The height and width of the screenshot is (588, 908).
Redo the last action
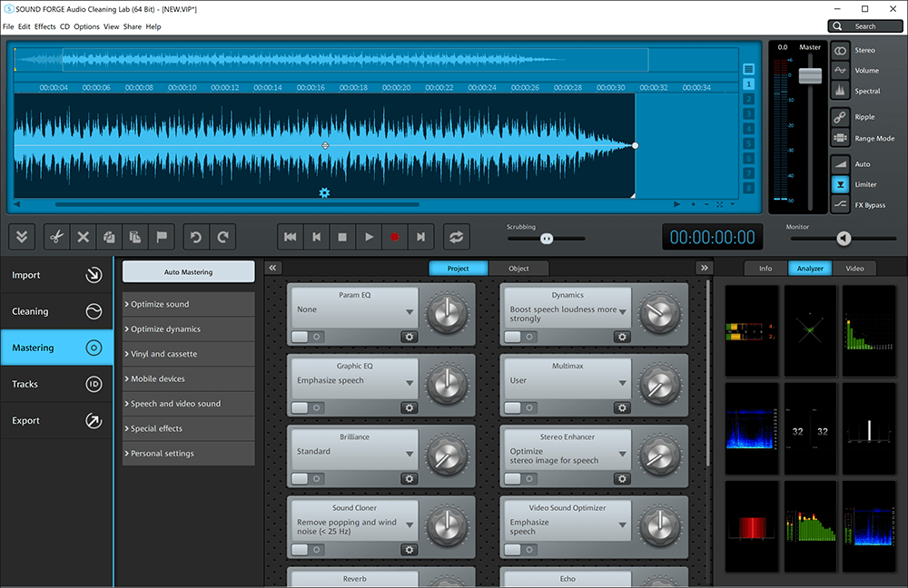(x=222, y=237)
